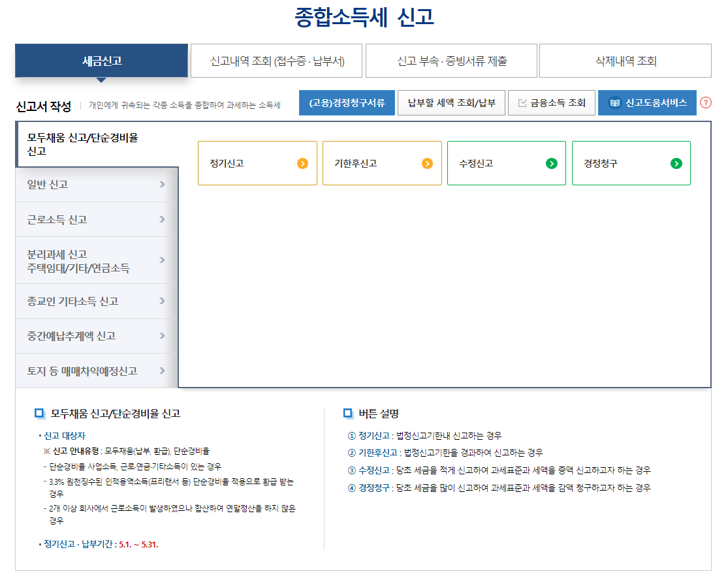Image resolution: width=728 pixels, height=582 pixels.
Task: Start the 기한후신고 filing button
Action: [382, 163]
